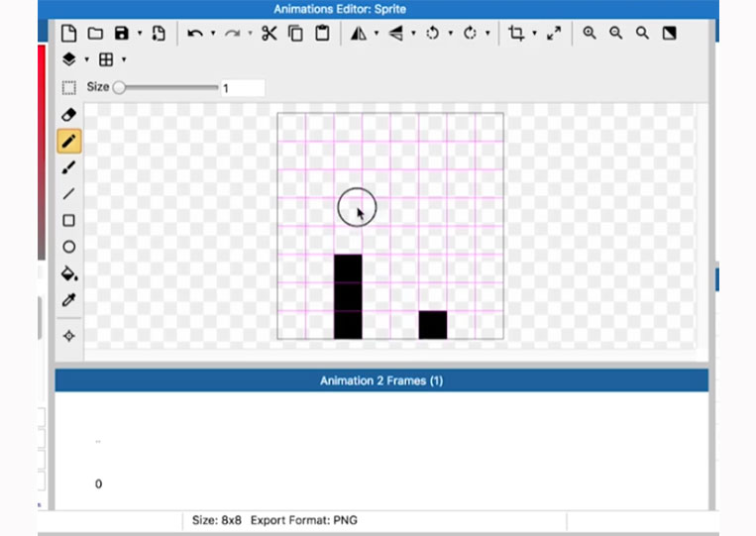
Task: Rotate image clockwise
Action: 470,34
